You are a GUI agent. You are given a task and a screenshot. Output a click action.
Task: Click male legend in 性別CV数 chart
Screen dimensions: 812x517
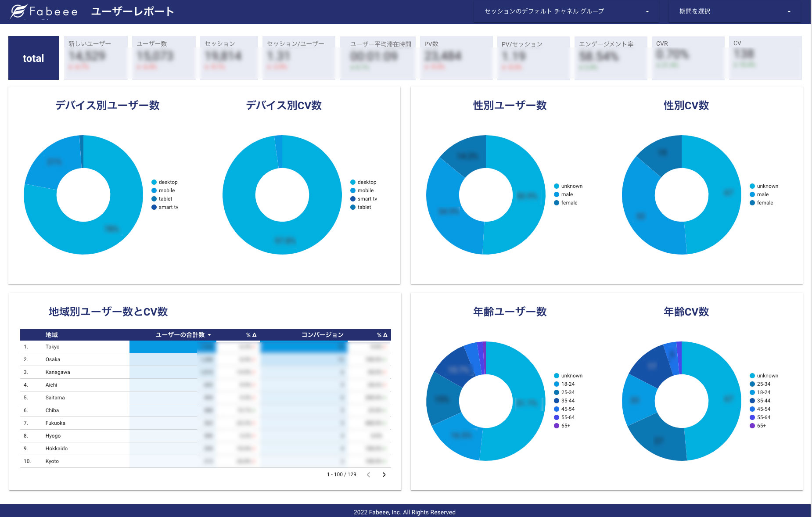(x=759, y=194)
